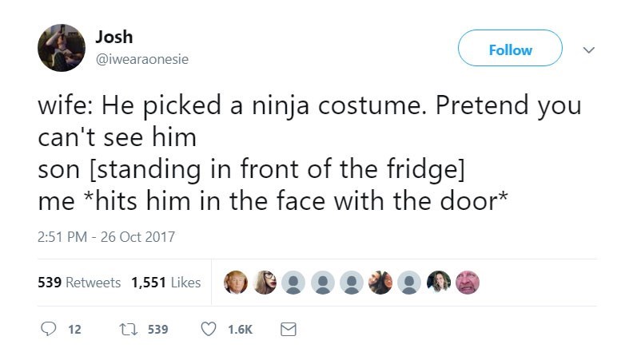Open Josh's profile picture
This screenshot has height=364, width=633.
tap(62, 48)
